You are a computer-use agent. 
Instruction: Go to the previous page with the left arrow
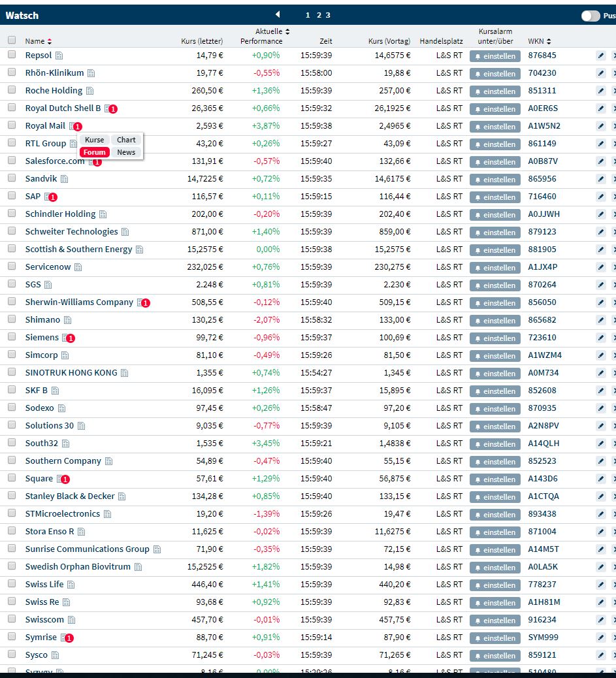pos(278,15)
